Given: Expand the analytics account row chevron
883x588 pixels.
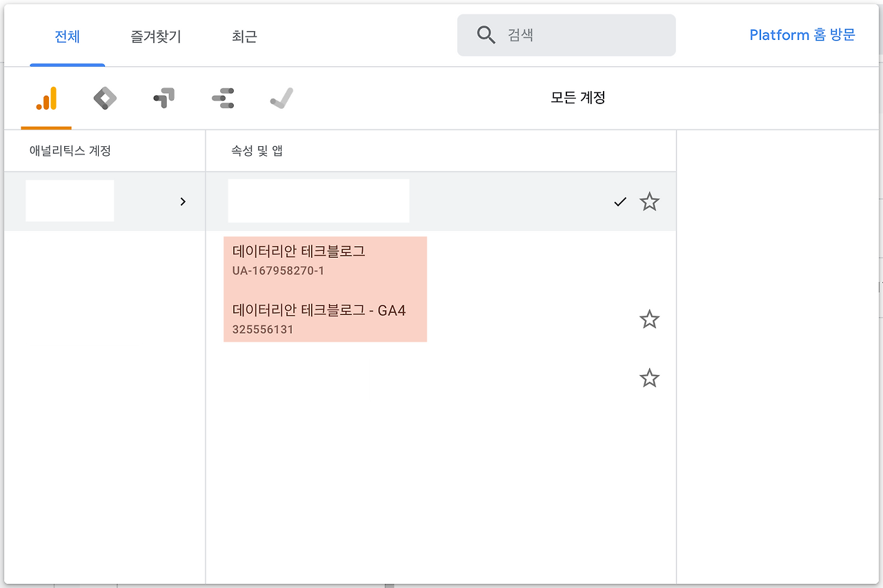Looking at the screenshot, I should coord(183,201).
